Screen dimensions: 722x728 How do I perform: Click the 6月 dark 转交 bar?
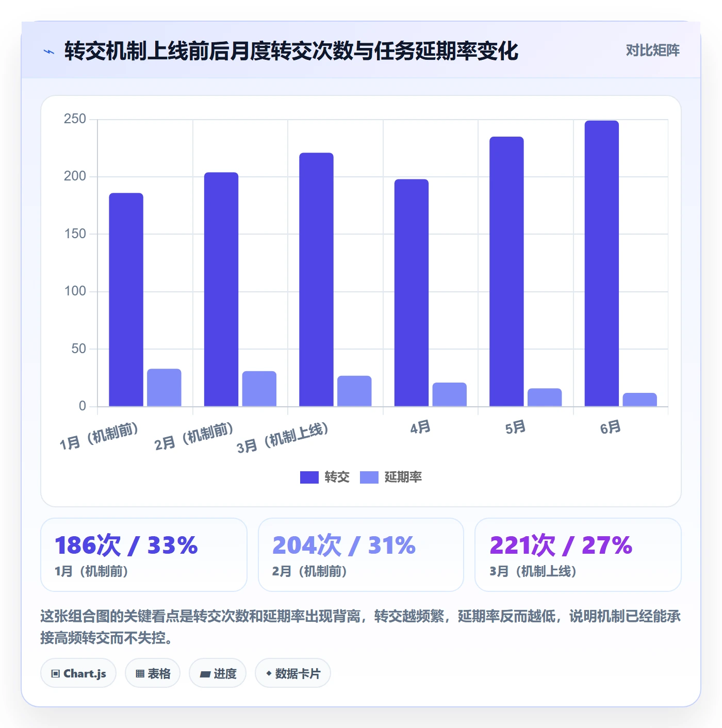[602, 263]
